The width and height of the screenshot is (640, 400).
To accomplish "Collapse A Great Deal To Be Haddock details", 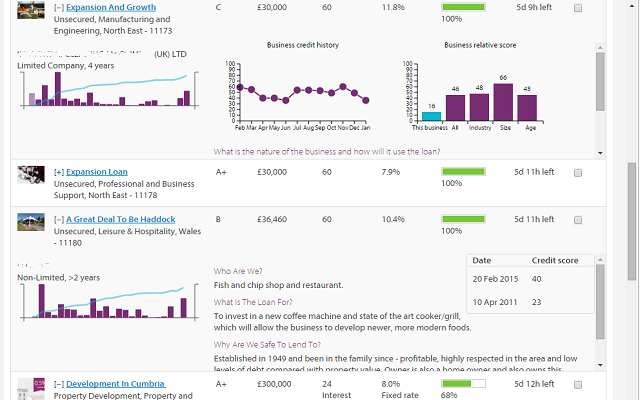I will pos(58,219).
